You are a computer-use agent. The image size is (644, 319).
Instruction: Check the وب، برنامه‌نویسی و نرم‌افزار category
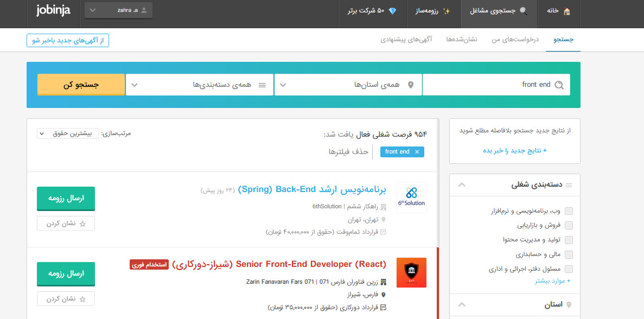pyautogui.click(x=569, y=211)
